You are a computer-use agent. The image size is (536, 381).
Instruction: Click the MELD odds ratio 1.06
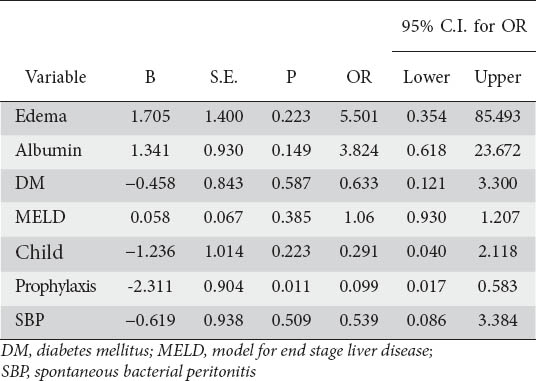click(x=359, y=217)
